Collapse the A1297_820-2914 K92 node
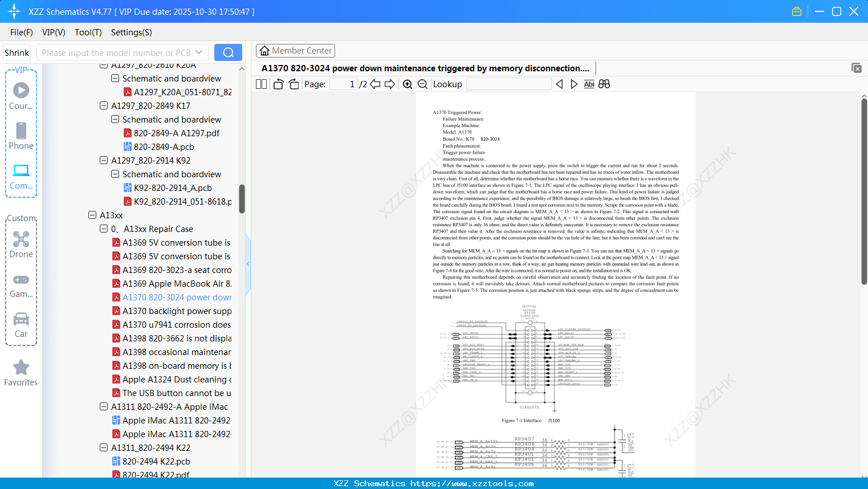Image resolution: width=868 pixels, height=489 pixels. [x=104, y=160]
